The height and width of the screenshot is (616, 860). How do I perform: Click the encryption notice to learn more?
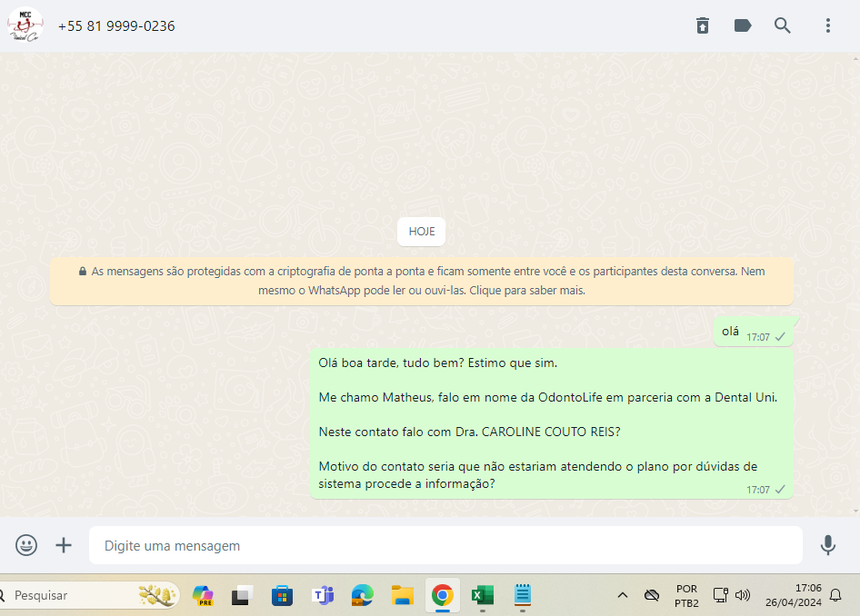coord(421,281)
